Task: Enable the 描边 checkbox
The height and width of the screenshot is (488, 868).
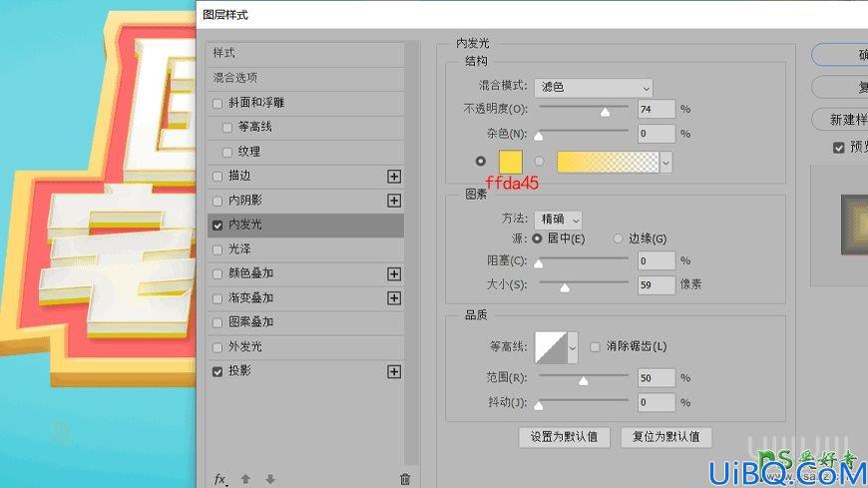Action: click(217, 177)
